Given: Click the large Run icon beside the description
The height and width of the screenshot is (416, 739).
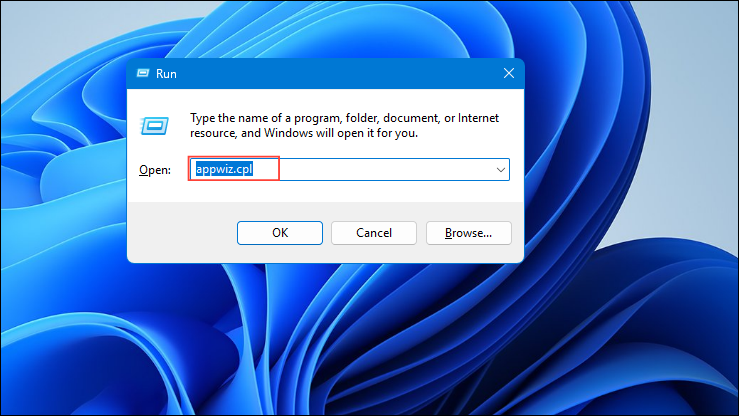Looking at the screenshot, I should point(155,126).
